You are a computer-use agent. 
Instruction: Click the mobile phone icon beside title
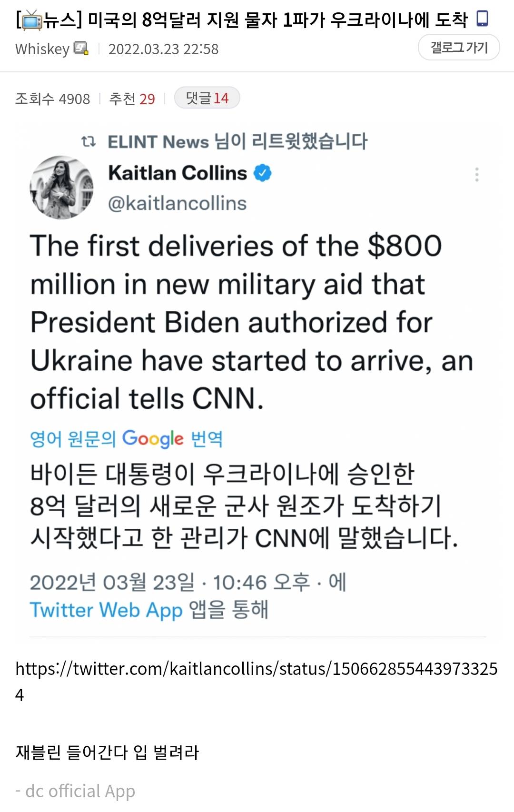483,19
